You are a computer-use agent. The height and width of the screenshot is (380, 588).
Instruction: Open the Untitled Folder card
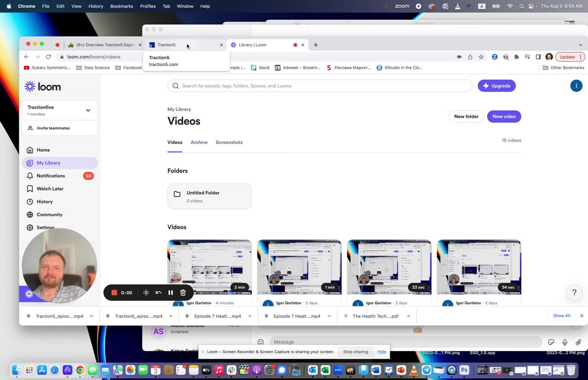(x=209, y=196)
